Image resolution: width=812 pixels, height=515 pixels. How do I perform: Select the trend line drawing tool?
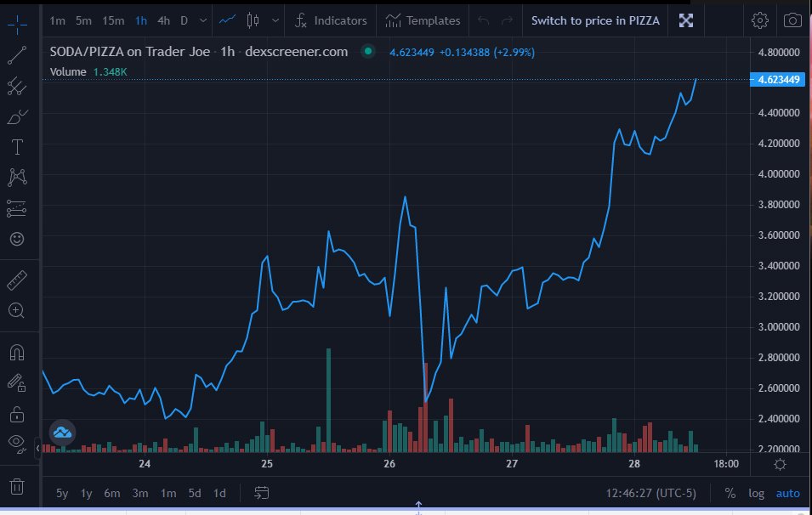pyautogui.click(x=17, y=55)
